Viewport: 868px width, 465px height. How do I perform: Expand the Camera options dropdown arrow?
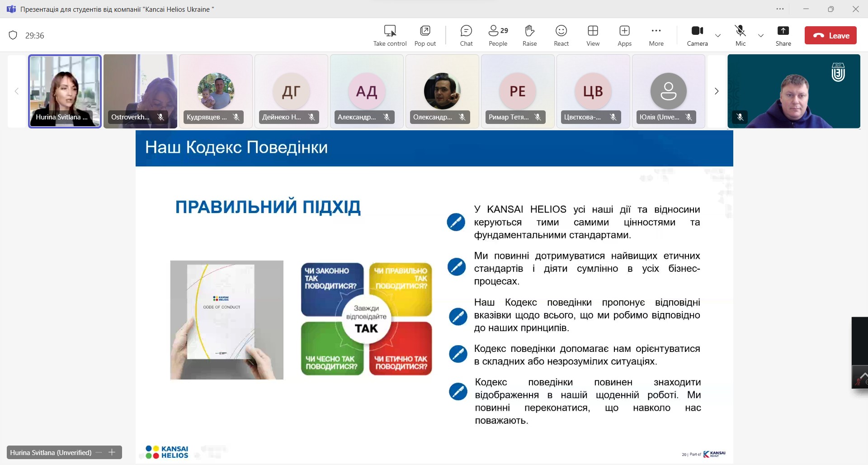click(x=718, y=35)
